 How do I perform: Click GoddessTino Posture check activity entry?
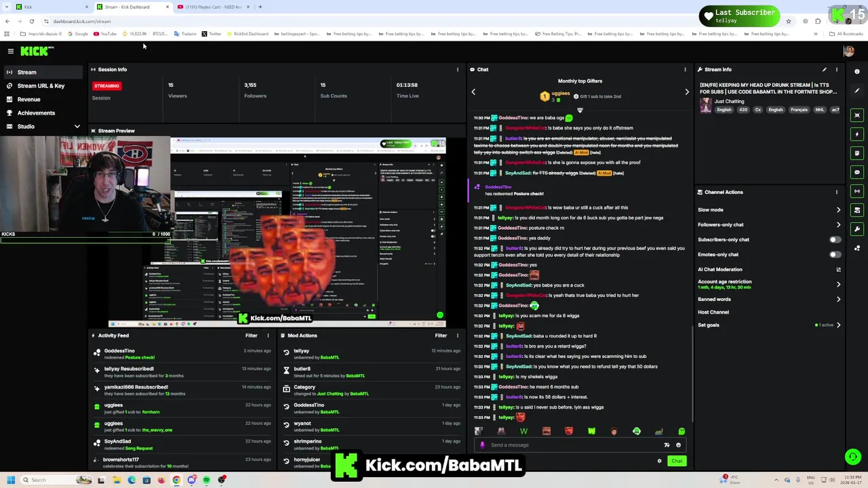pos(183,354)
